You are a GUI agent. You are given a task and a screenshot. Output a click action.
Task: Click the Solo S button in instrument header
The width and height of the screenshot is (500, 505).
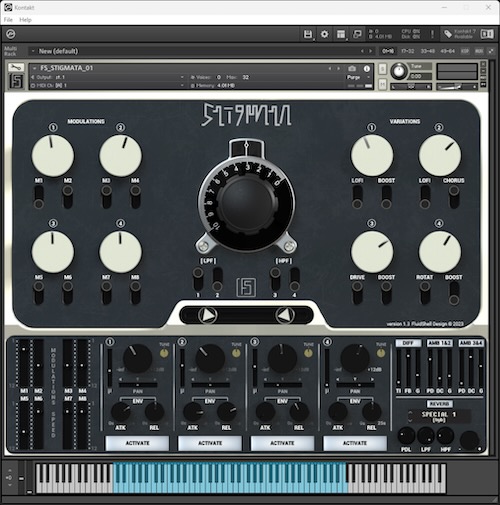tap(382, 69)
